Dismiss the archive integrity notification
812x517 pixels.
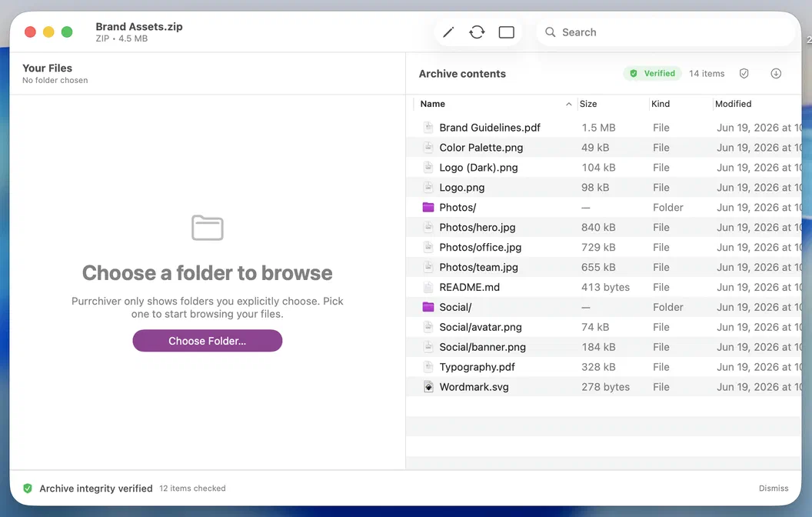click(773, 488)
